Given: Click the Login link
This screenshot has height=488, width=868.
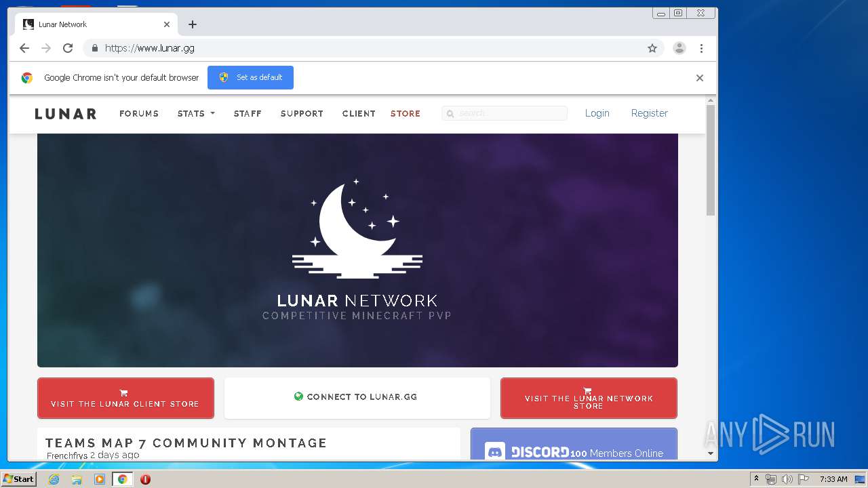Looking at the screenshot, I should coord(597,113).
